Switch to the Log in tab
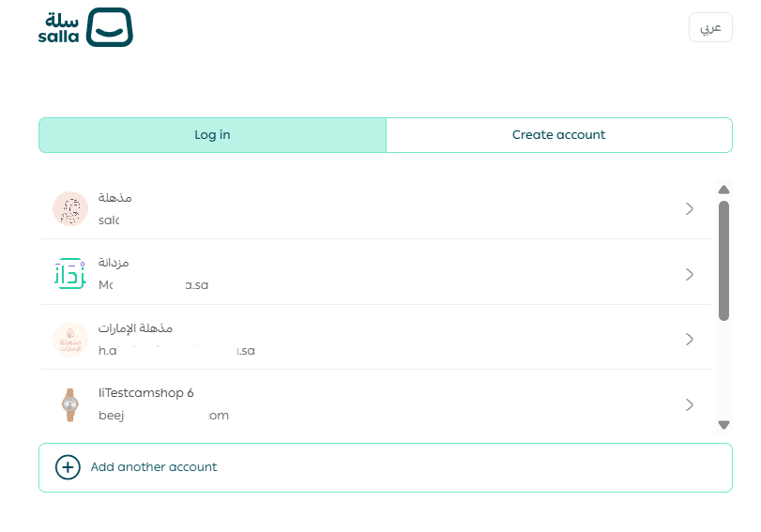 pos(212,135)
